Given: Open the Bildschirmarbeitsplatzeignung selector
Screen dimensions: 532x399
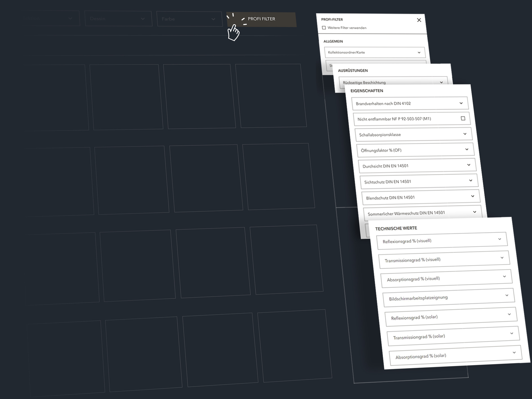Looking at the screenshot, I should point(448,298).
